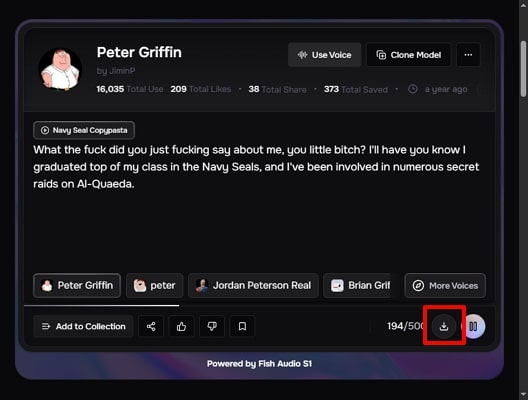Screen dimensions: 528x400
Task: Click the 209 Total Likes stat
Action: pyautogui.click(x=201, y=89)
